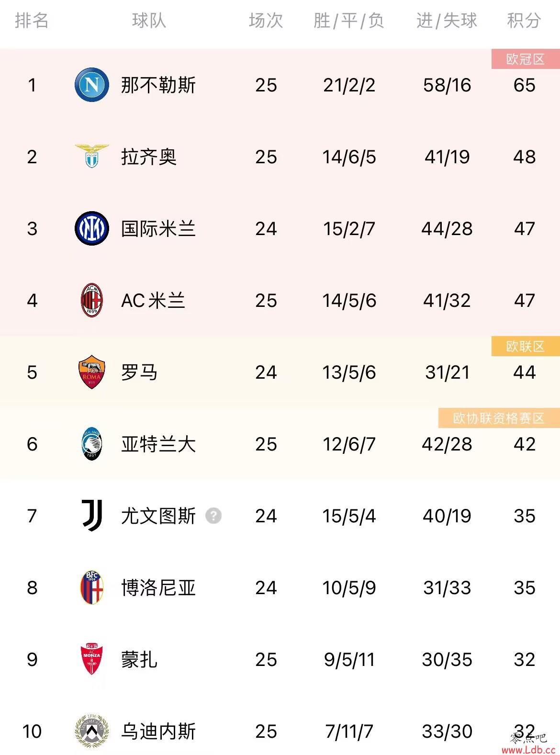This screenshot has width=560, height=755.
Task: Click the question mark beside 尤文图斯
Action: (x=213, y=516)
